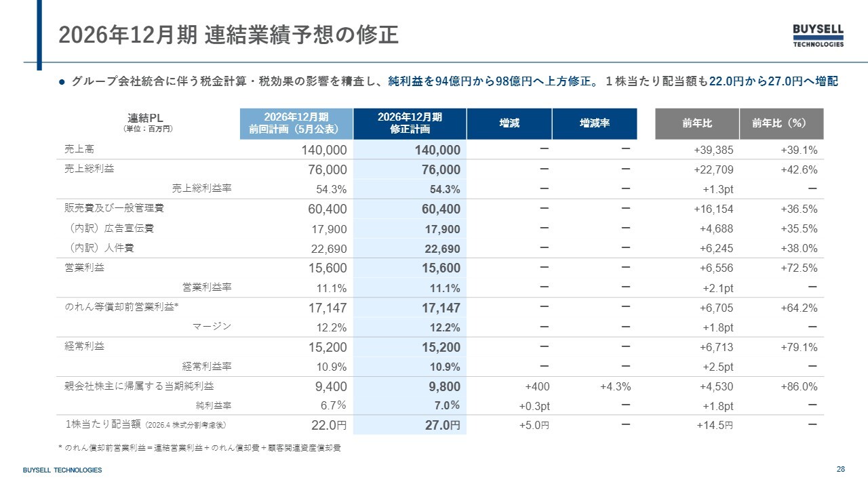
Task: Select the 増減 column header
Action: click(509, 123)
